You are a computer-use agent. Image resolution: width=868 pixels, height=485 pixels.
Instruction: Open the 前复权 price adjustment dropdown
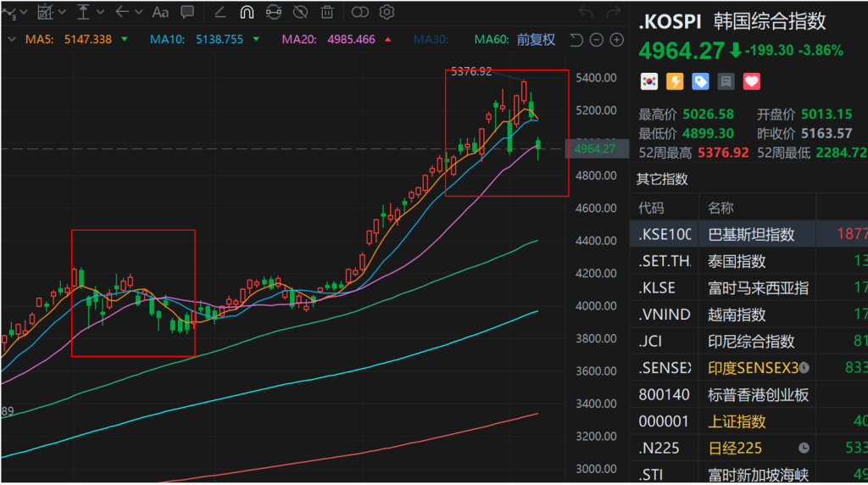click(x=536, y=40)
